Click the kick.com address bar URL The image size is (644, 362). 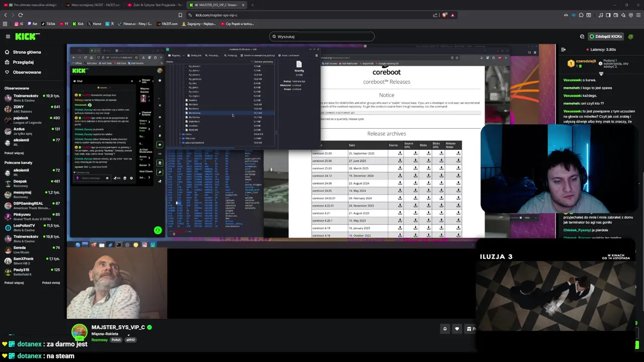tap(216, 15)
